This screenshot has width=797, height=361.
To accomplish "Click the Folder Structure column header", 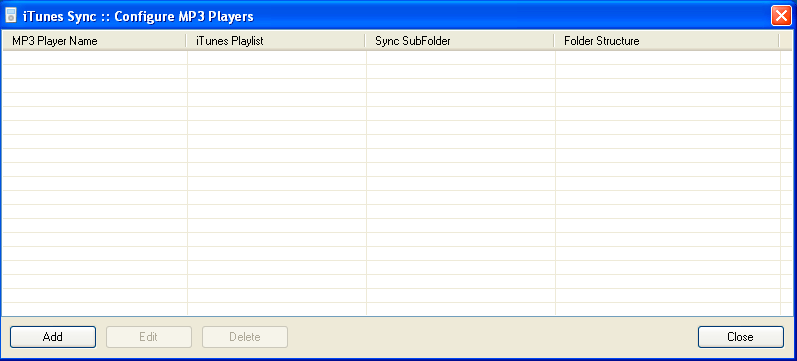I will pyautogui.click(x=666, y=41).
